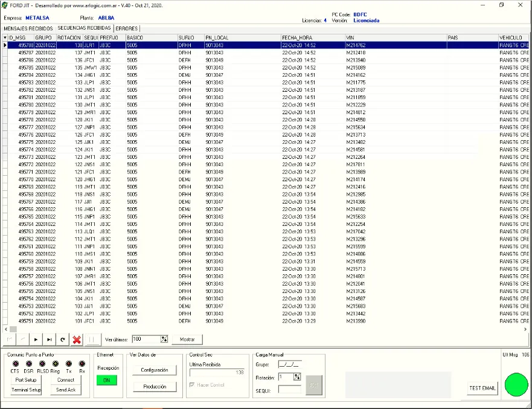Screen dimensions: 532x409
Task: Select SECUENCIAS RECIBIDAS tab
Action: (84, 28)
